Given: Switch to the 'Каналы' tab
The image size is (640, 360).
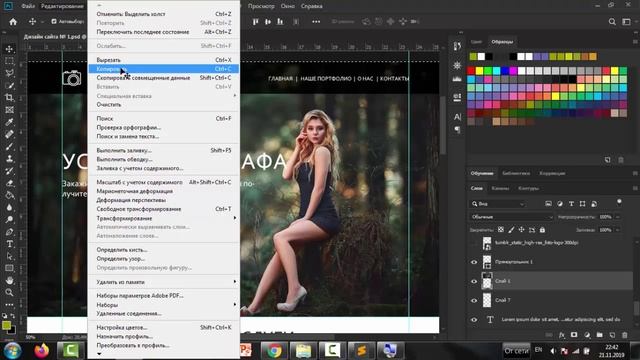Looking at the screenshot, I should [500, 188].
